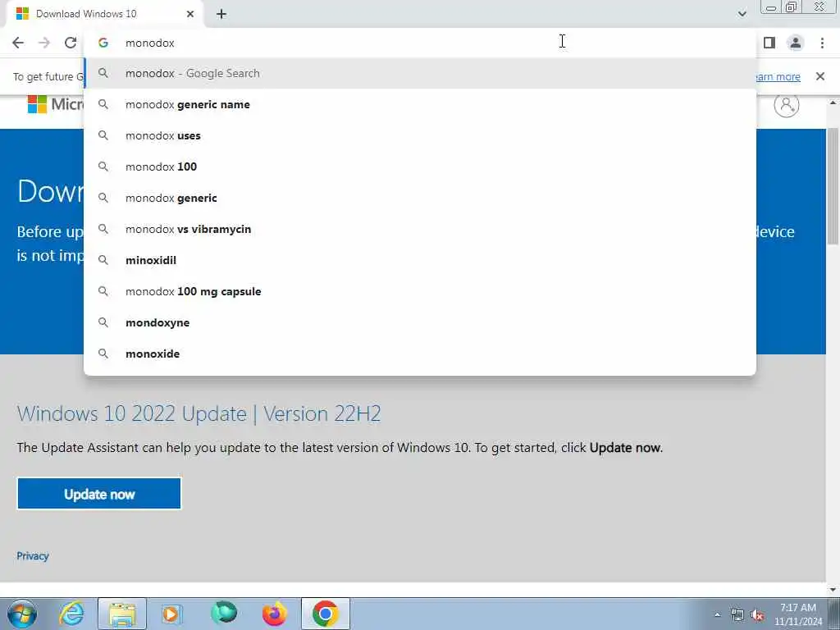Open a new tab with the plus button

pos(221,15)
